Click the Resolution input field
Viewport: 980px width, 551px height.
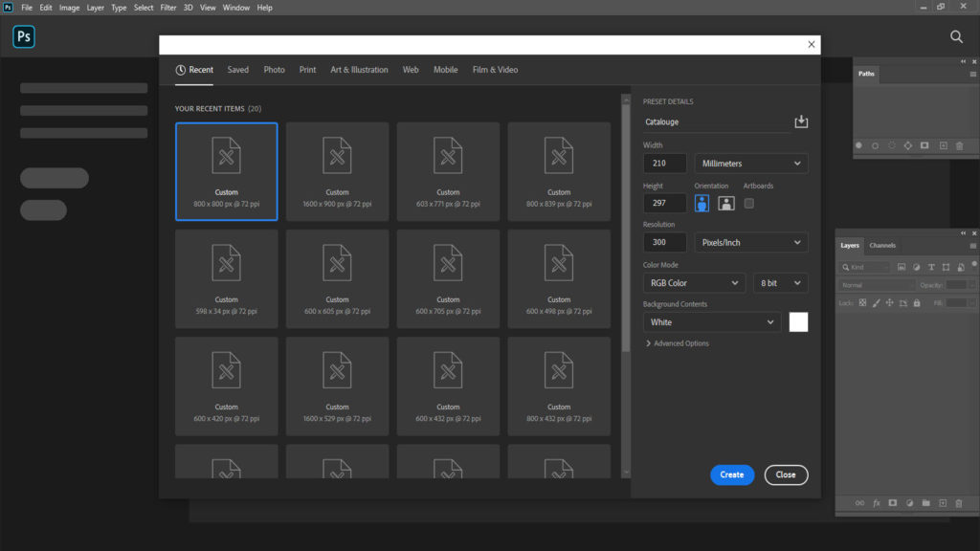(664, 242)
